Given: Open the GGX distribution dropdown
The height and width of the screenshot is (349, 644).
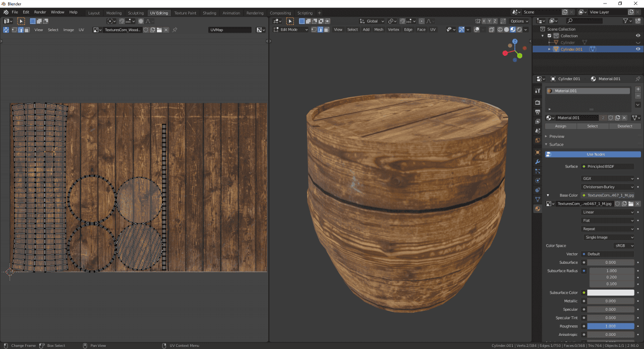Looking at the screenshot, I should point(609,178).
